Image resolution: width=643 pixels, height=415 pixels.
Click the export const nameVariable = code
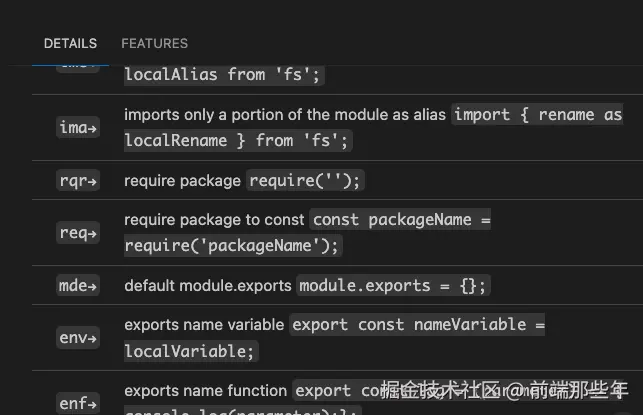417,324
